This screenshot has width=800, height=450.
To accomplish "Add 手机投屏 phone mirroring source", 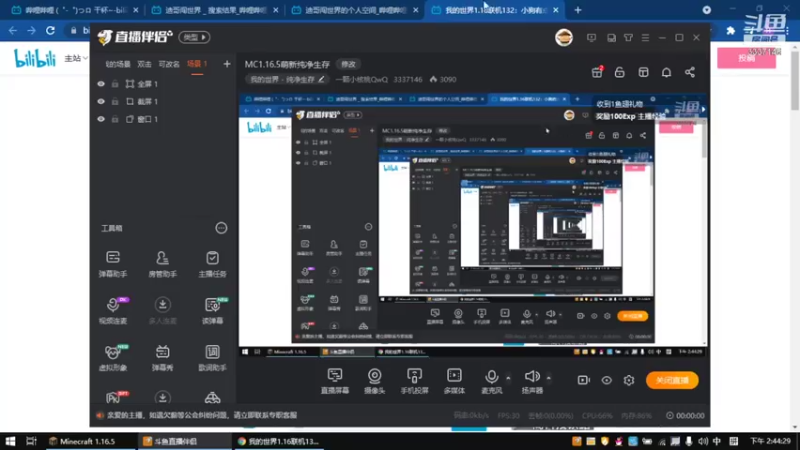I will 414,381.
